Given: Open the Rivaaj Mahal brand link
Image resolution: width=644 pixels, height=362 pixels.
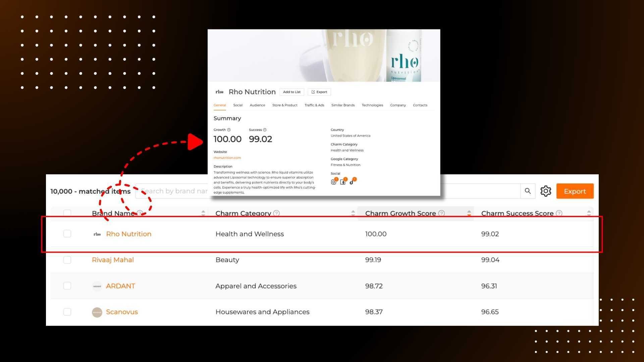Looking at the screenshot, I should [113, 260].
